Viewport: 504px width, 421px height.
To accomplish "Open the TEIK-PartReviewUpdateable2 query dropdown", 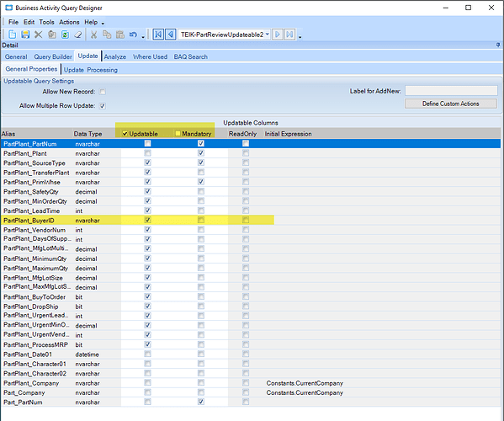I will pyautogui.click(x=267, y=34).
